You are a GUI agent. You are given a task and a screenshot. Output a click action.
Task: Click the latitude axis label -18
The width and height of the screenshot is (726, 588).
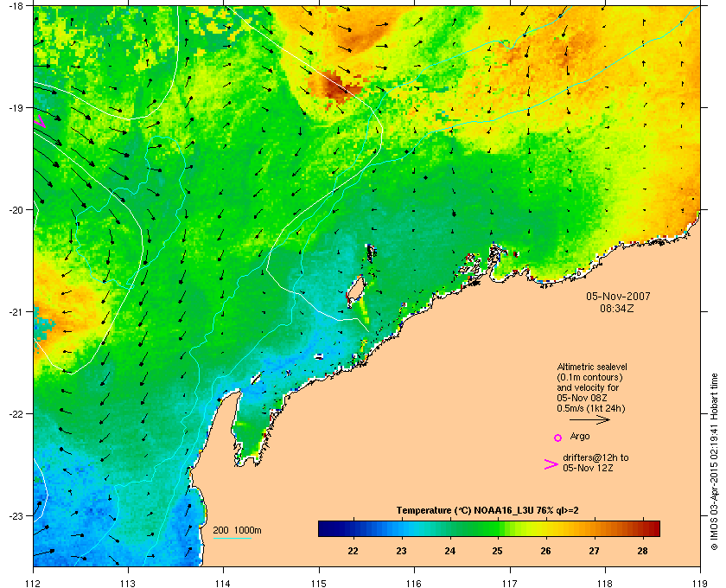pos(16,6)
